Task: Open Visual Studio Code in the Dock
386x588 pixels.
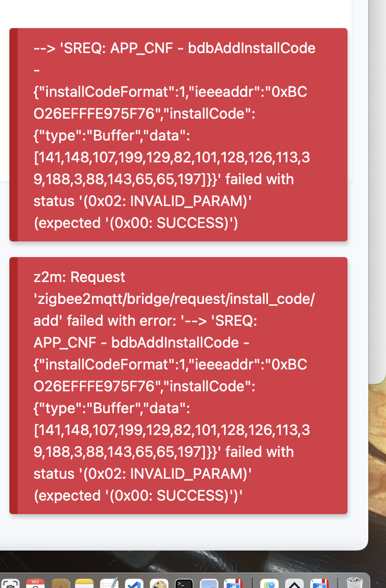Action: click(134, 583)
